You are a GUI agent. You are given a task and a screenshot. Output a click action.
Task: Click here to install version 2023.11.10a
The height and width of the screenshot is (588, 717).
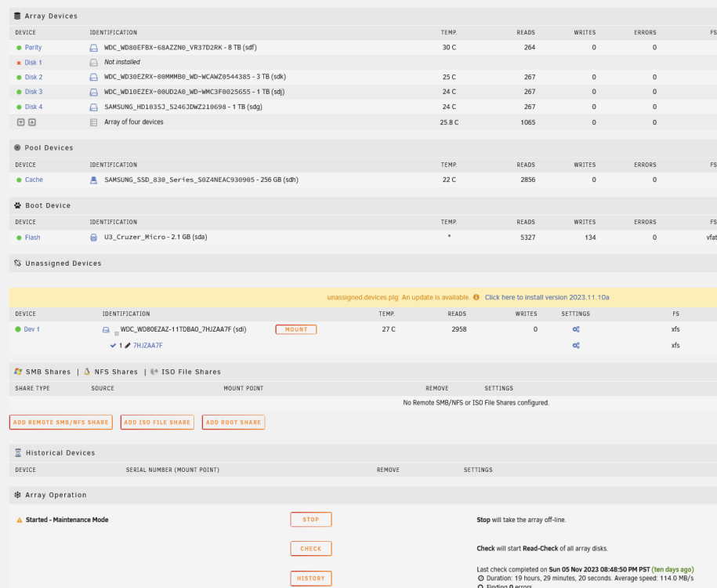tap(547, 297)
